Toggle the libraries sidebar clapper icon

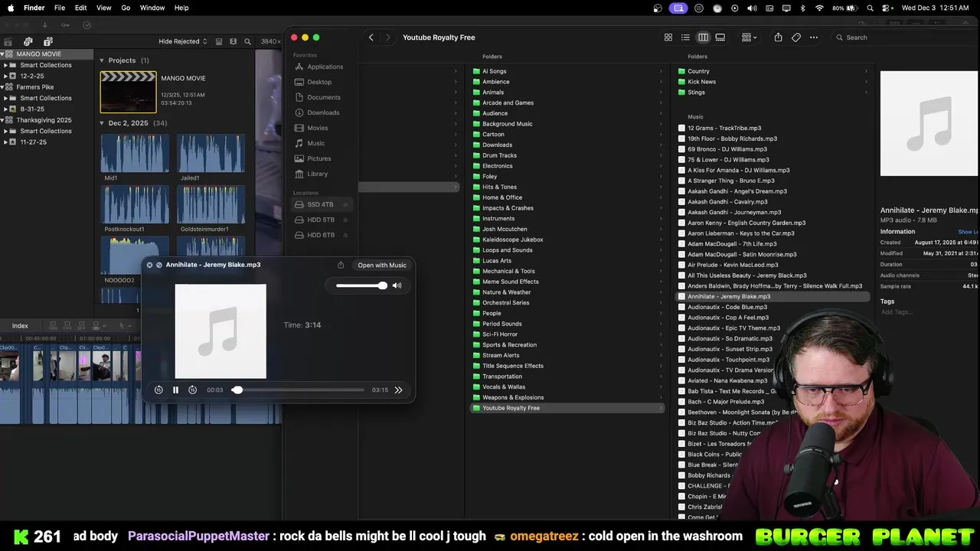[8, 41]
